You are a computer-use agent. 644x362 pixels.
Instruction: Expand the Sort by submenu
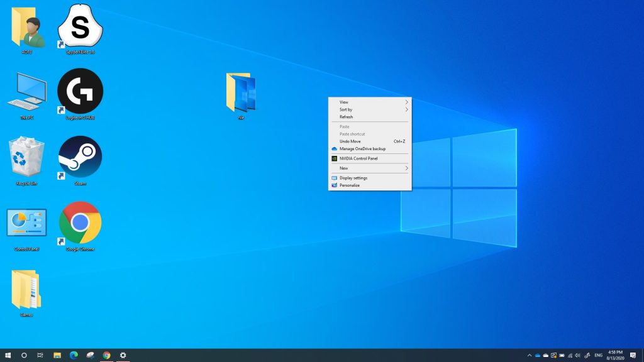pyautogui.click(x=370, y=109)
